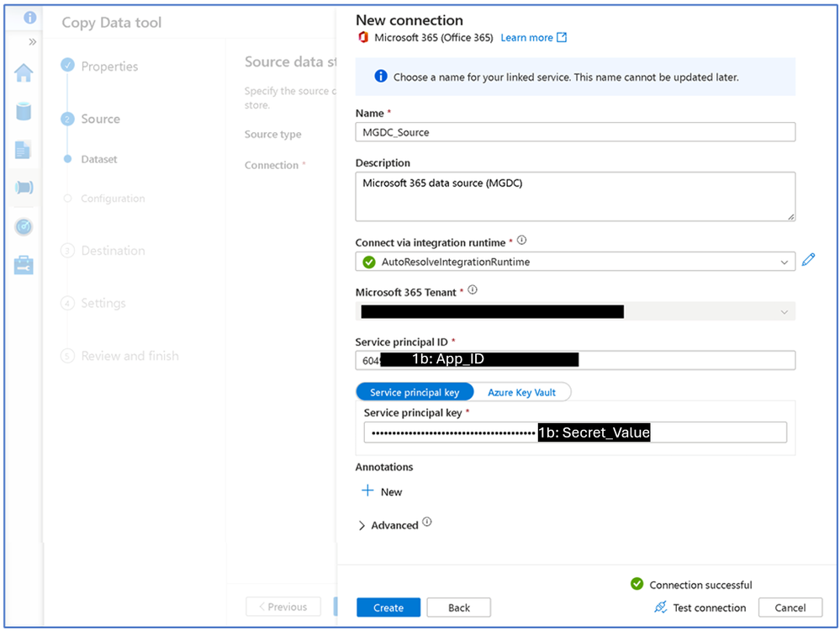Open the Learn more link
840x631 pixels.
pos(526,38)
